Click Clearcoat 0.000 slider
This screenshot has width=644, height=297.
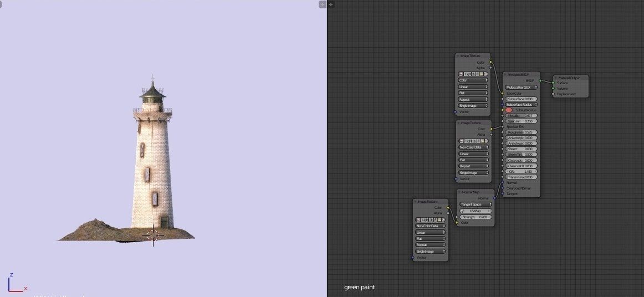tap(521, 161)
